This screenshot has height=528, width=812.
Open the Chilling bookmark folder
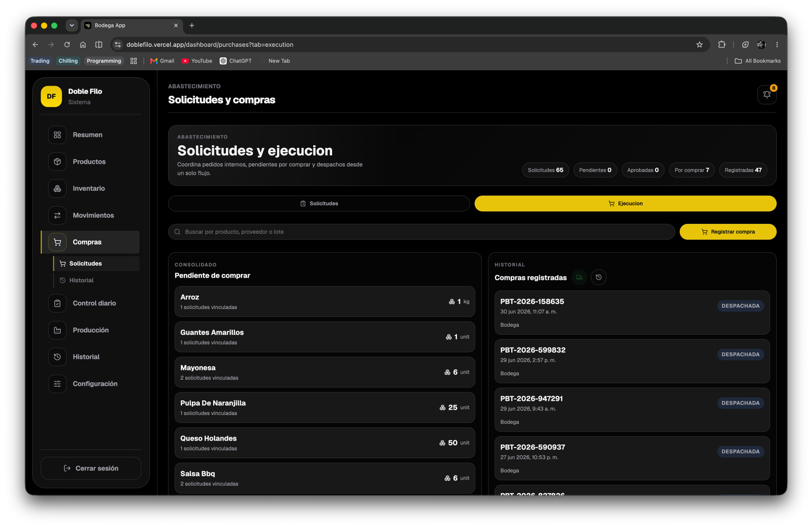68,61
